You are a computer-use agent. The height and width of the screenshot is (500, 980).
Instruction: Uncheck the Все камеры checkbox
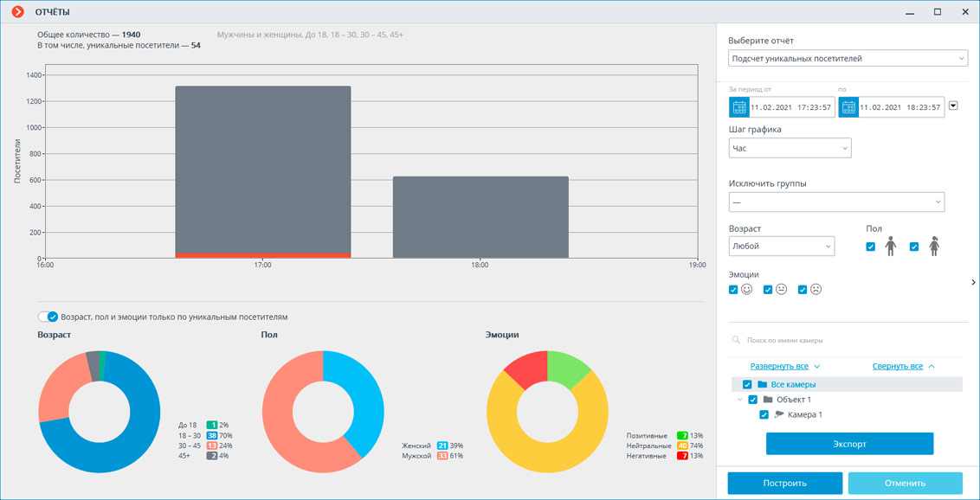click(x=747, y=384)
